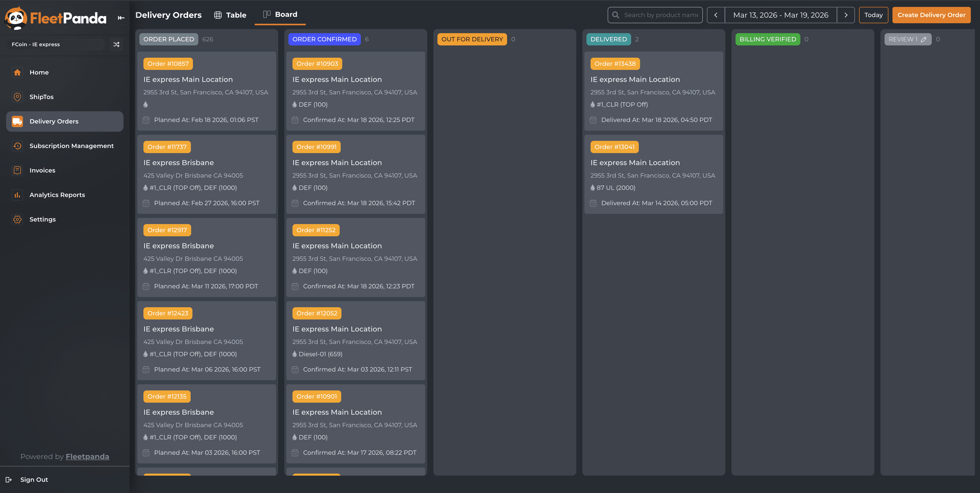Click Sign Out at the bottom
The width and height of the screenshot is (980, 493).
pos(33,480)
